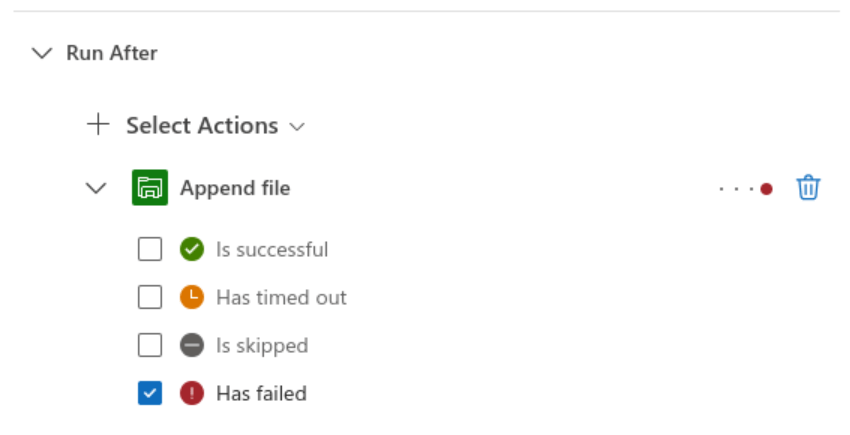Click the Is successful label text
Screen dimensions: 850x435
pos(272,249)
